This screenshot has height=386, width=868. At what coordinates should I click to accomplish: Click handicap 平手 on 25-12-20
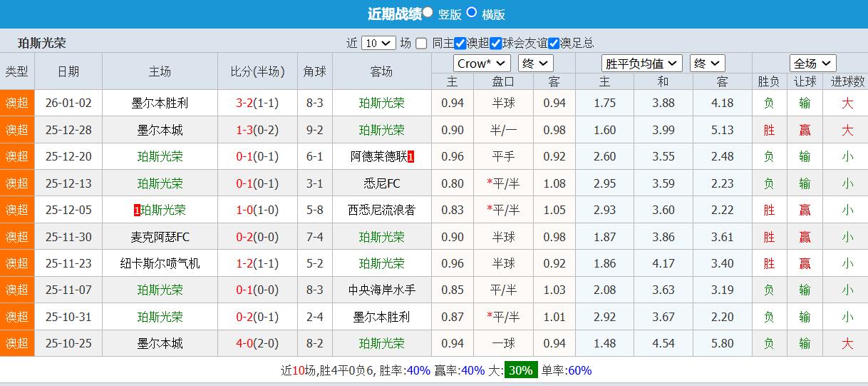pos(503,156)
